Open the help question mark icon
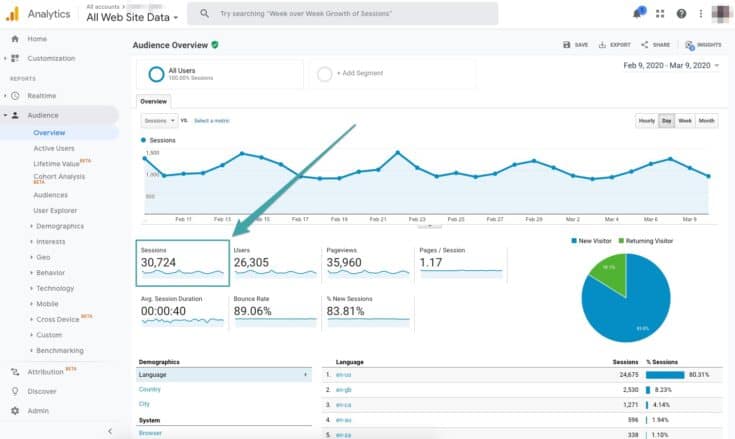The image size is (735, 439). click(x=681, y=14)
